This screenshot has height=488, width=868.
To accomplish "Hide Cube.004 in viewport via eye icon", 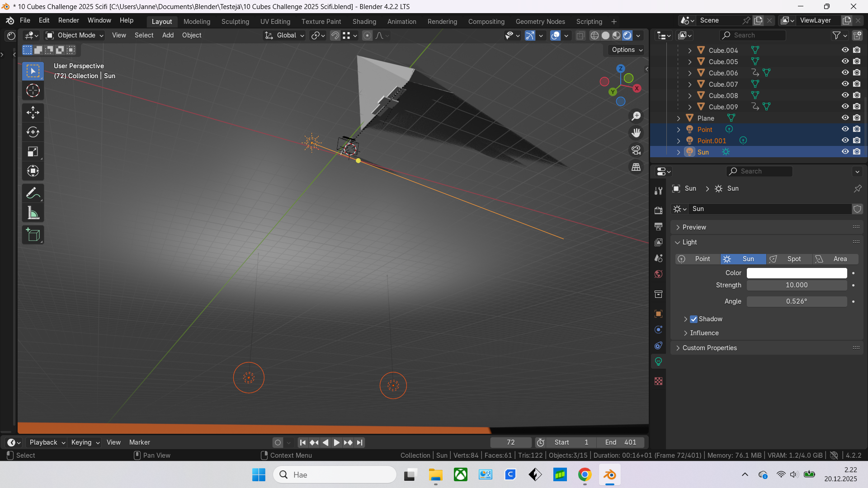I will [845, 50].
